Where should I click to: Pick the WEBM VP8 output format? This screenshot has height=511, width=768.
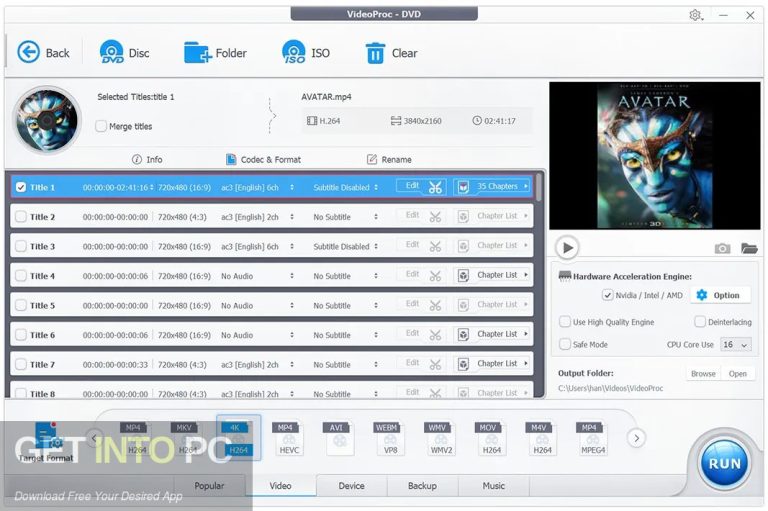389,438
